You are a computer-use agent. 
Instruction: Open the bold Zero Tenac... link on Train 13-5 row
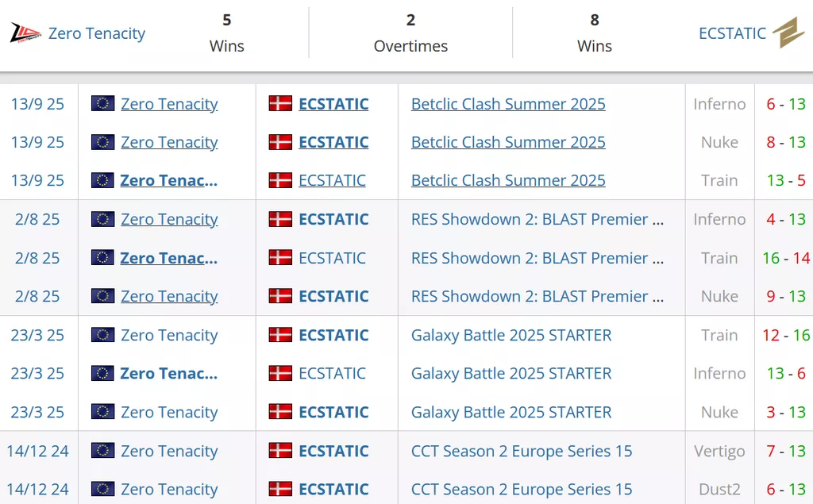[169, 180]
